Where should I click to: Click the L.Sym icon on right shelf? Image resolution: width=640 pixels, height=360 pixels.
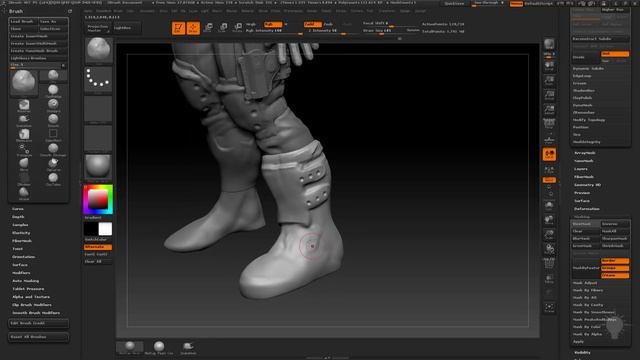pyautogui.click(x=549, y=170)
